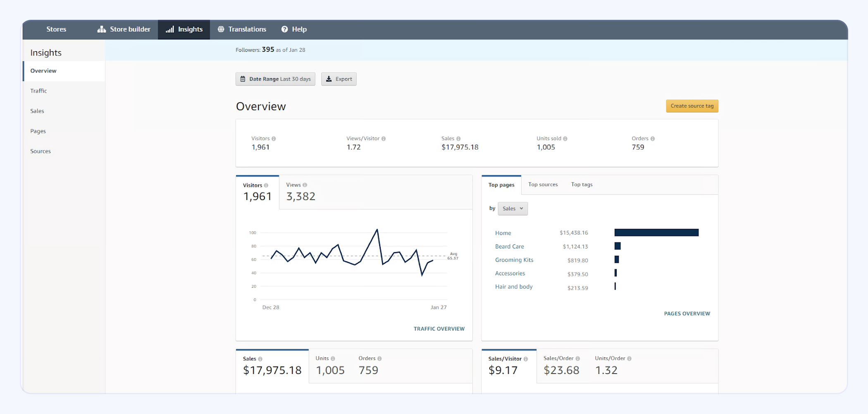
Task: Open Store builder in top navigation
Action: point(124,29)
